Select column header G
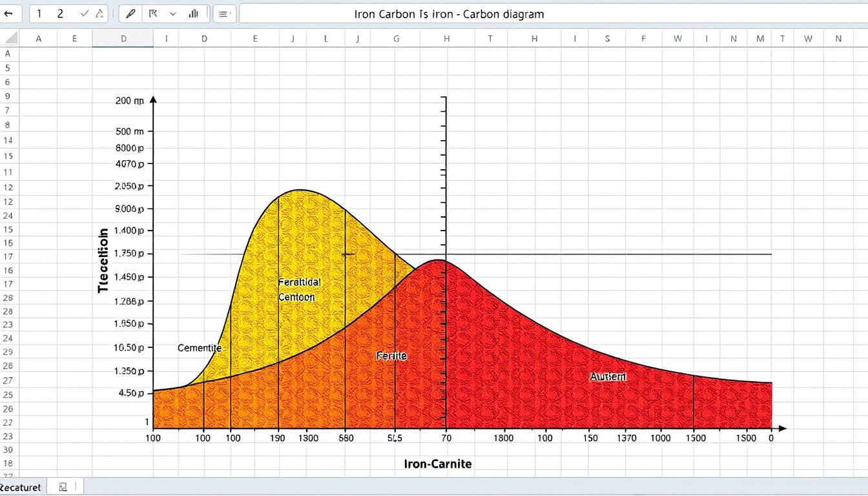 point(396,39)
